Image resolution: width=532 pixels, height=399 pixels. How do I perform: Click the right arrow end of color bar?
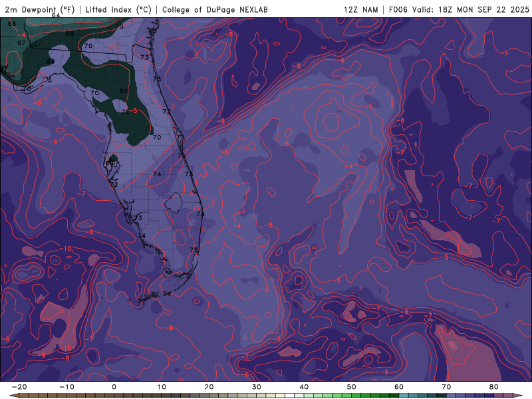coord(519,396)
